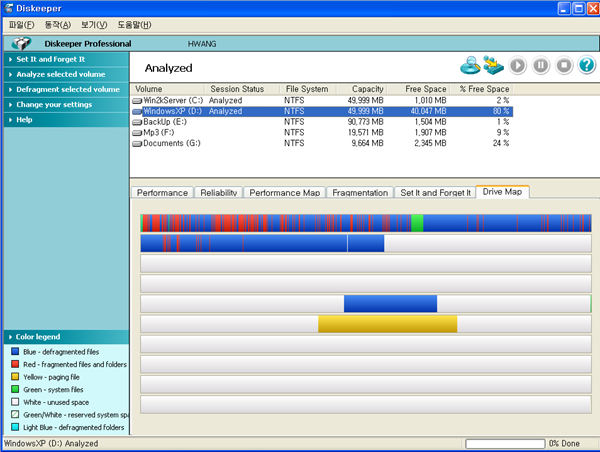Click the 40,047 MB free space value
The image size is (600, 452).
tap(428, 111)
